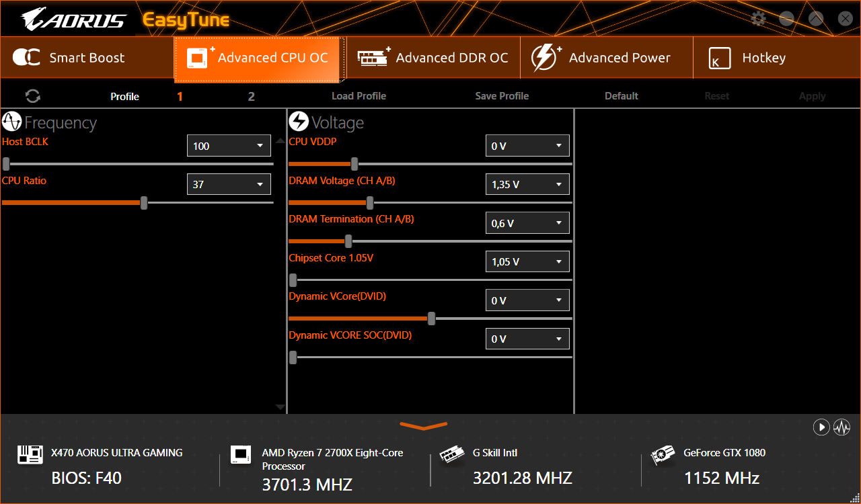861x504 pixels.
Task: Click the Default button
Action: click(622, 96)
